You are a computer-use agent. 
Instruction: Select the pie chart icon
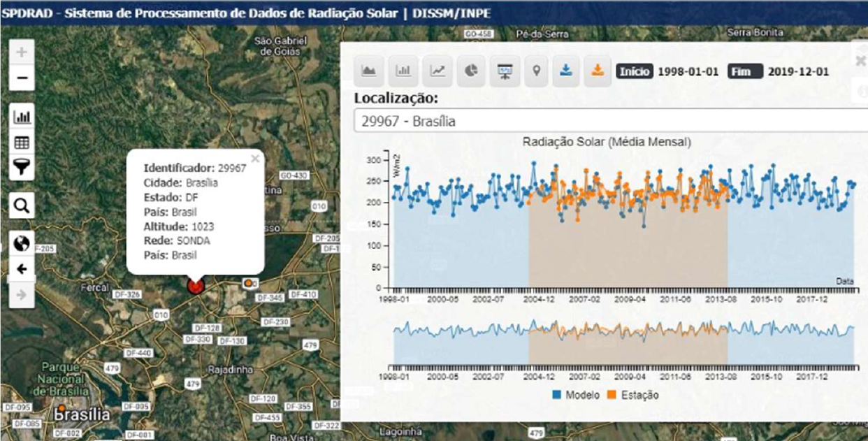[x=472, y=71]
